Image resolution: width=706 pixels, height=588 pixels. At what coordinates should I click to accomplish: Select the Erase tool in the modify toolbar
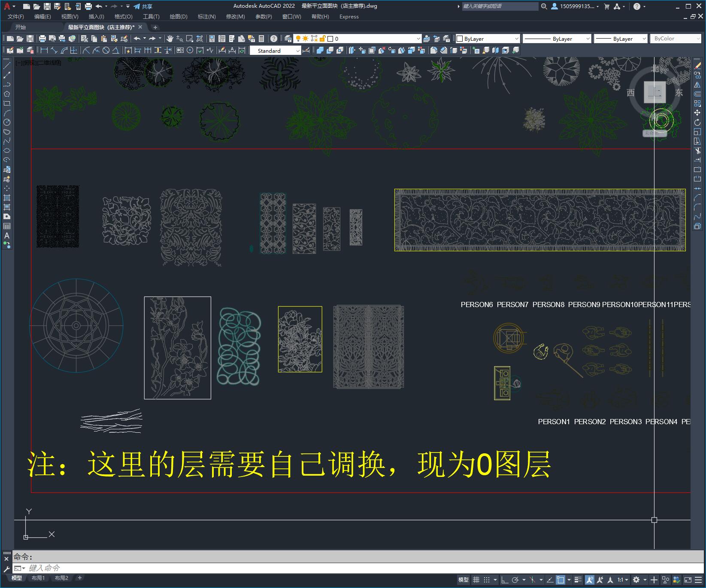[697, 66]
